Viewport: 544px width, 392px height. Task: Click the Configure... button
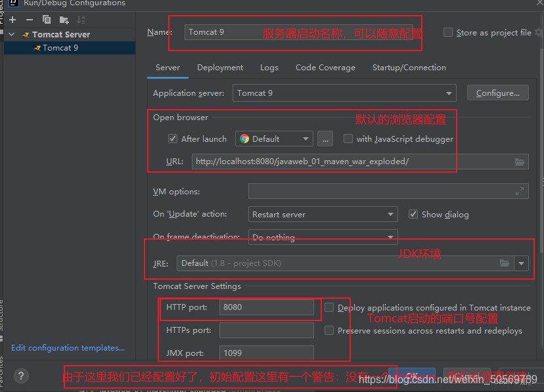pos(498,93)
